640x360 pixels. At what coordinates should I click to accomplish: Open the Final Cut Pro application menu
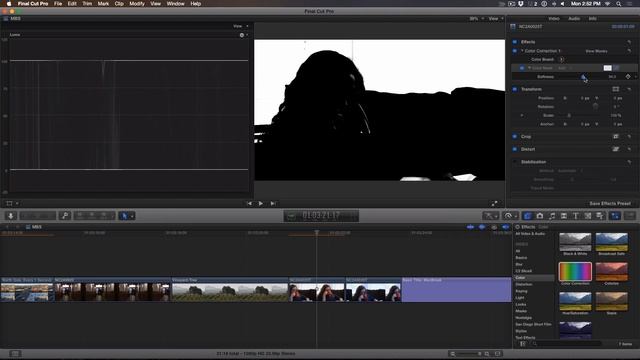(33, 4)
